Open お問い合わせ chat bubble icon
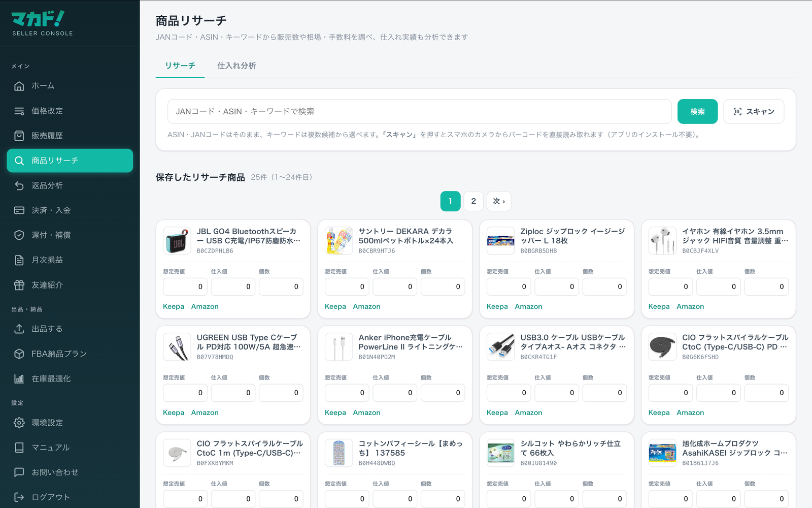Screen dimensions: 812x508 [x=19, y=472]
